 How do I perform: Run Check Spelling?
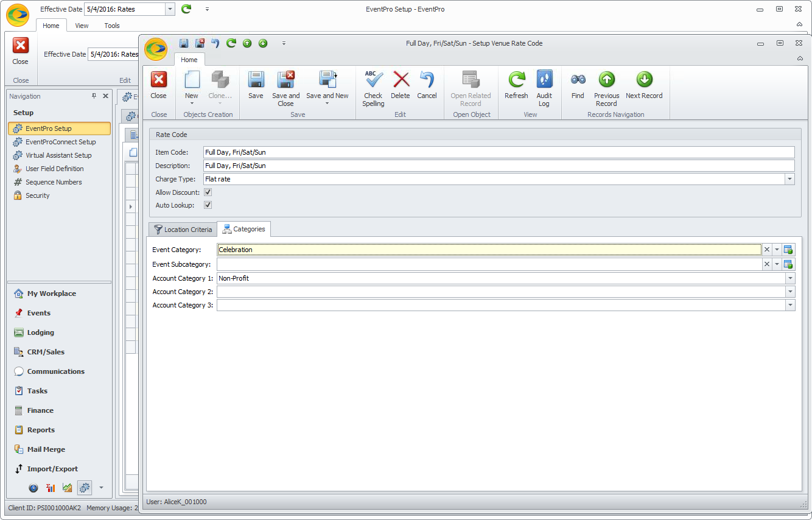[373, 89]
